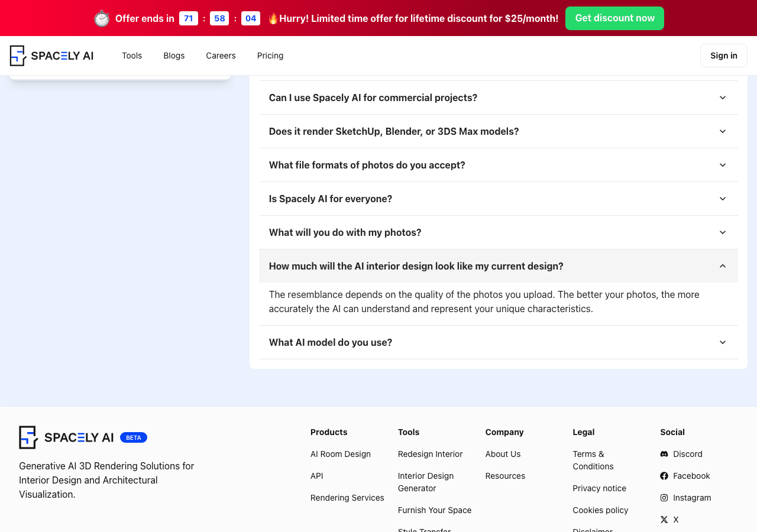Open the Pricing page from navbar
This screenshot has width=757, height=532.
[270, 56]
